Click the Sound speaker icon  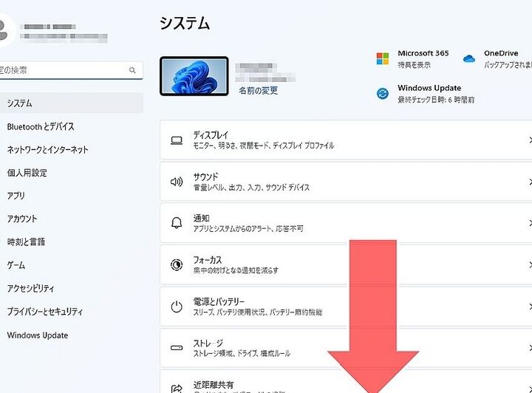click(177, 182)
